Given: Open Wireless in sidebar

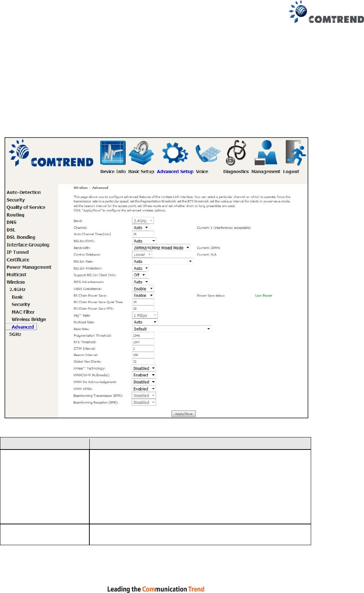Looking at the screenshot, I should point(16,282).
